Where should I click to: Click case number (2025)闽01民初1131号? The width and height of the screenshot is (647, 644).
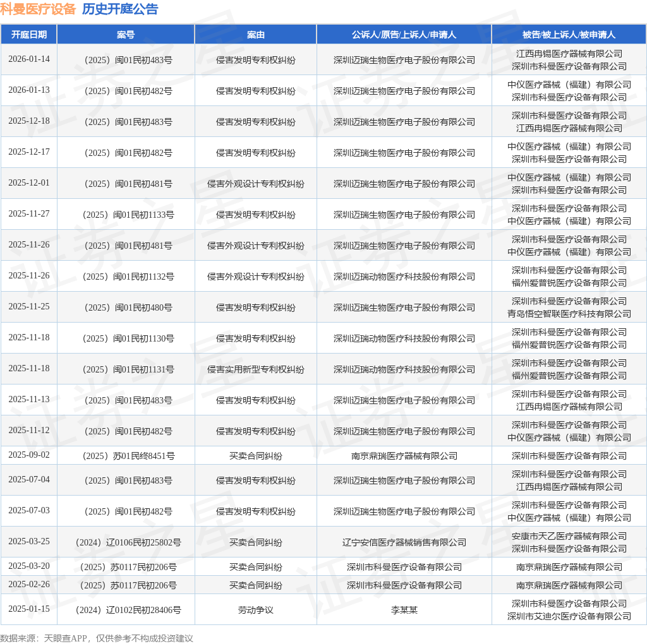(128, 369)
